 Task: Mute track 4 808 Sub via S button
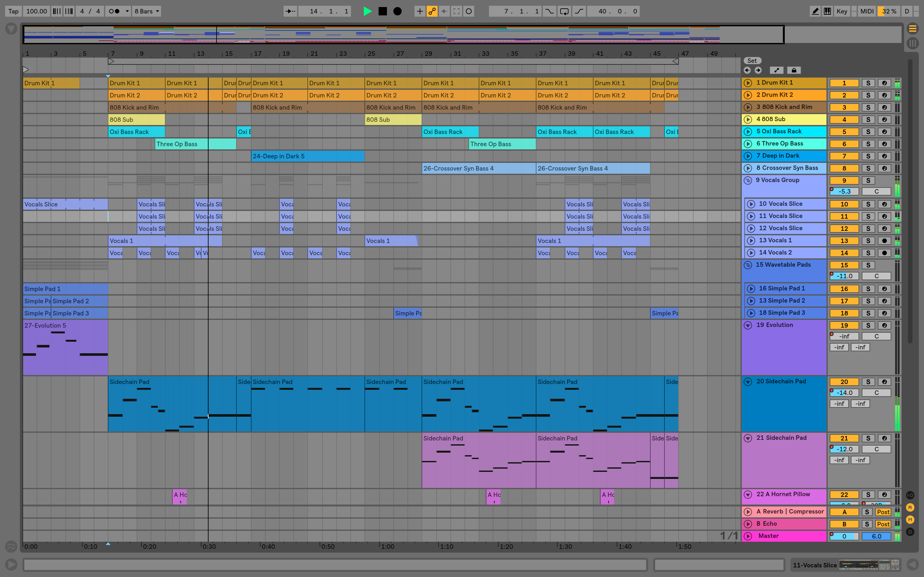[868, 118]
